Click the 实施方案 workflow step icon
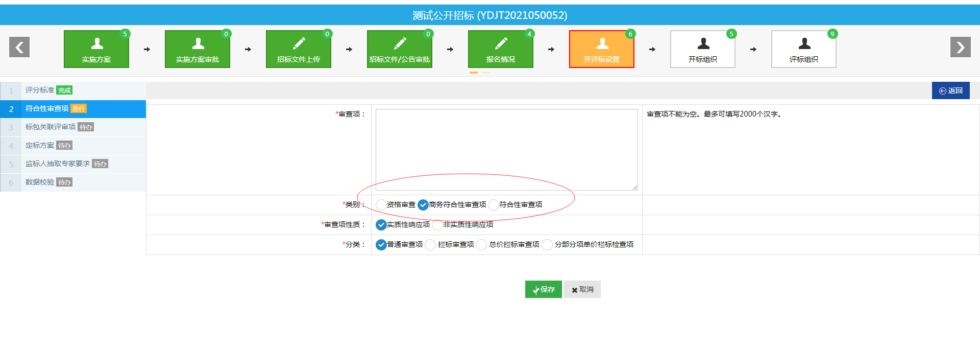The width and height of the screenshot is (980, 345). [x=96, y=49]
